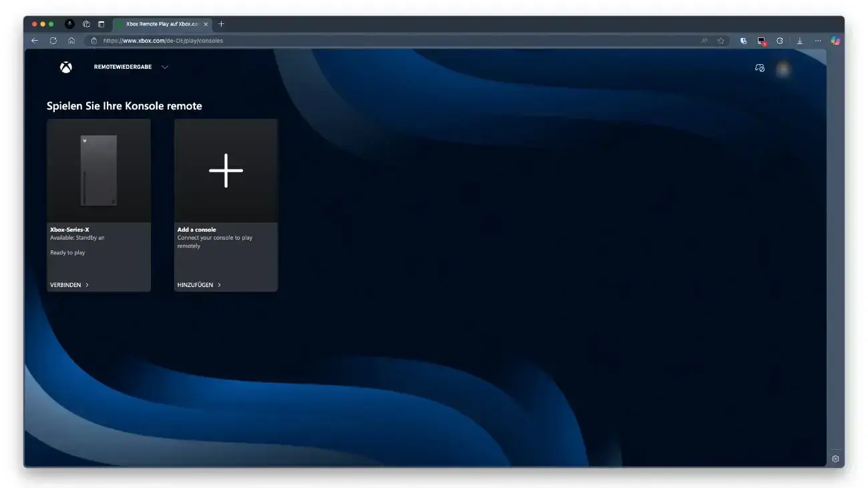
Task: Open a new browser tab with plus
Action: (x=222, y=24)
